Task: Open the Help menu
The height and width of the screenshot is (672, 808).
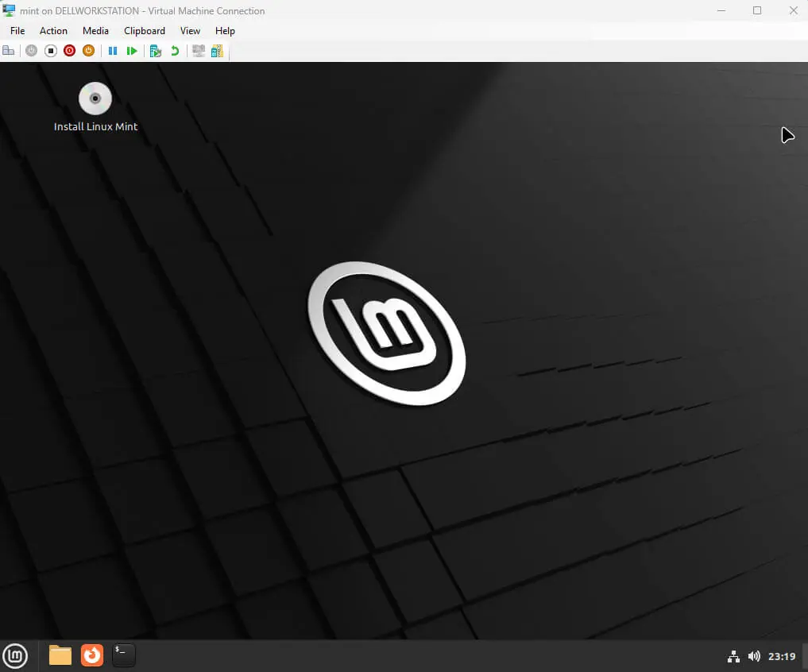Action: (225, 31)
